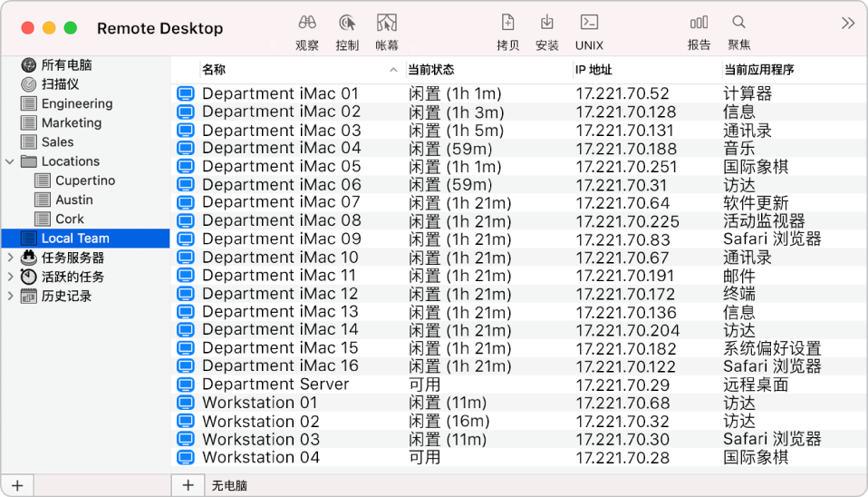
Task: Click 软件更新 application cell
Action: pos(756,203)
